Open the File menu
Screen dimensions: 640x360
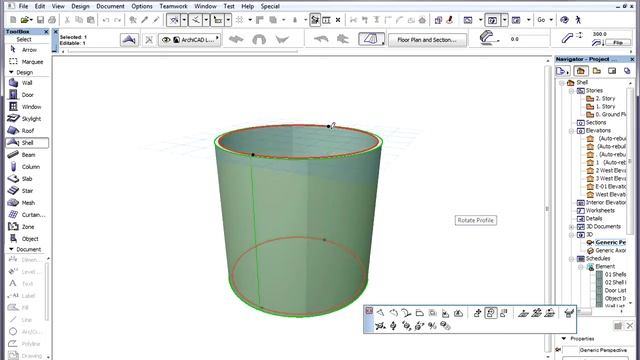click(24, 6)
